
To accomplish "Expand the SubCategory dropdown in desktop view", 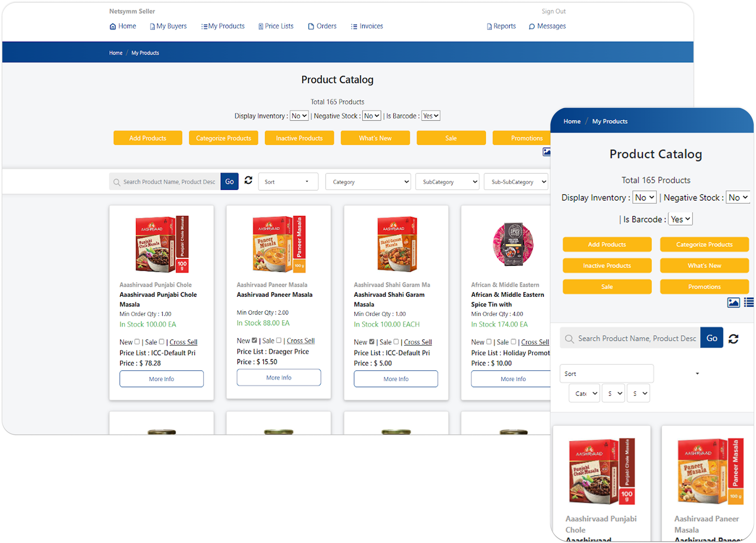I will [447, 182].
